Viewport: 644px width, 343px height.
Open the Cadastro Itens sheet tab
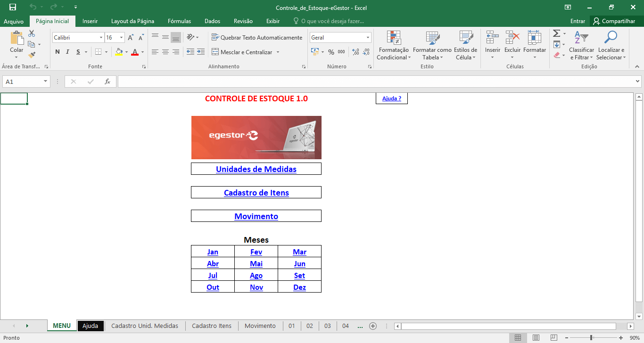coord(212,326)
